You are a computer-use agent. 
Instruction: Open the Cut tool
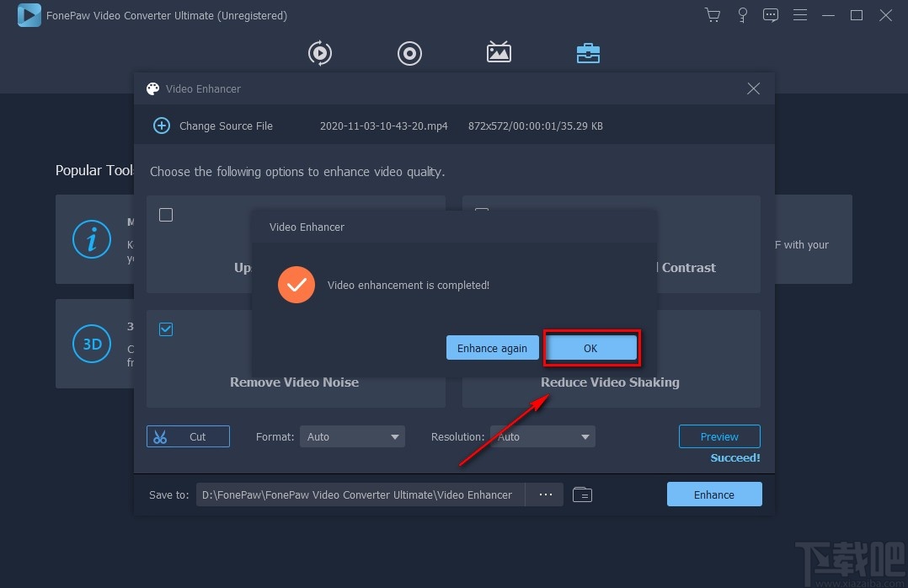point(188,436)
